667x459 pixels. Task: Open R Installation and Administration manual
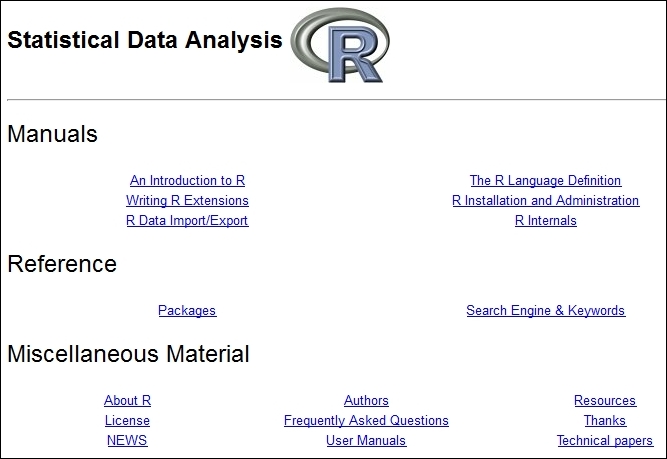click(546, 200)
